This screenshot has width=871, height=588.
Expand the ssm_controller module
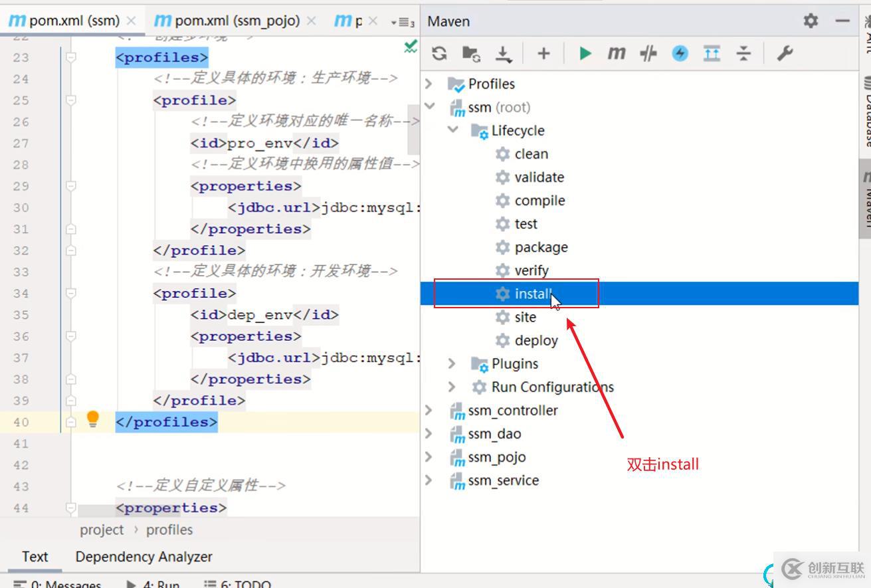click(x=429, y=410)
